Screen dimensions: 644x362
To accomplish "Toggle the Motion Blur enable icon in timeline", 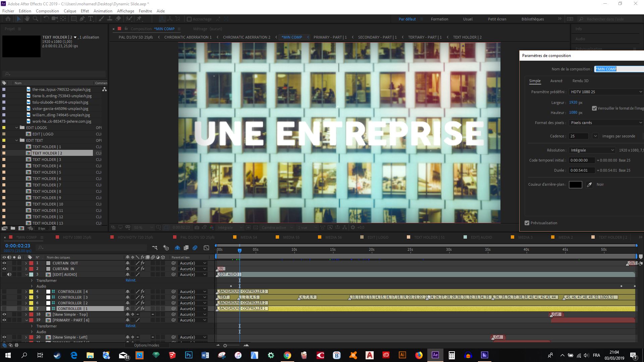I will [x=195, y=248].
